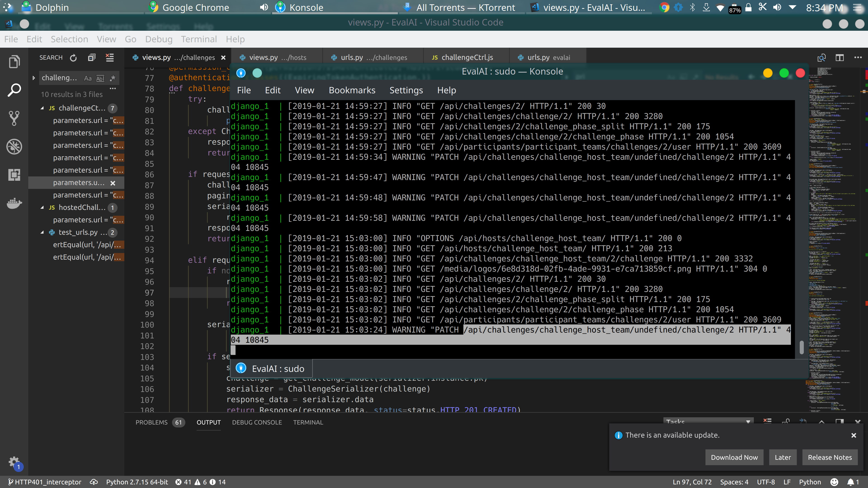Open the Source Control view
868x488 pixels.
pyautogui.click(x=14, y=118)
